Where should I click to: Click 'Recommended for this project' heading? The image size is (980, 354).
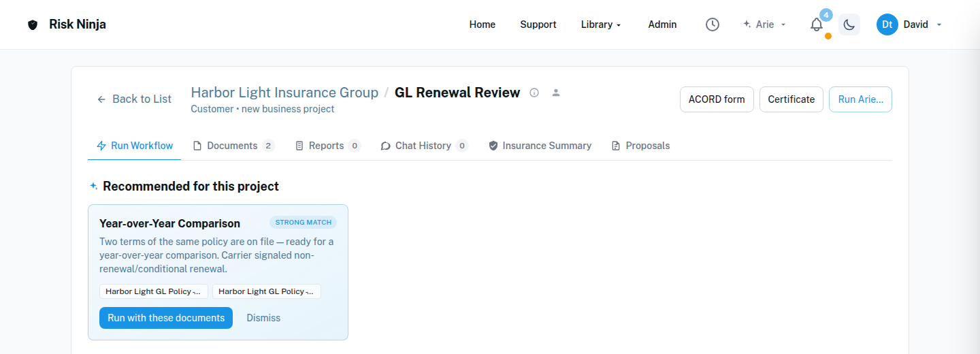191,187
